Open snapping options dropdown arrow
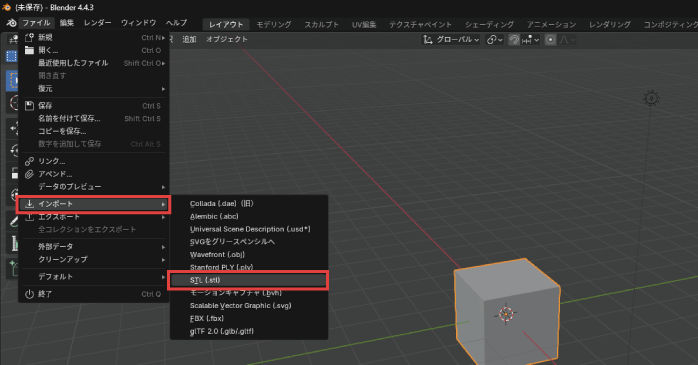698x365 pixels. click(x=536, y=40)
